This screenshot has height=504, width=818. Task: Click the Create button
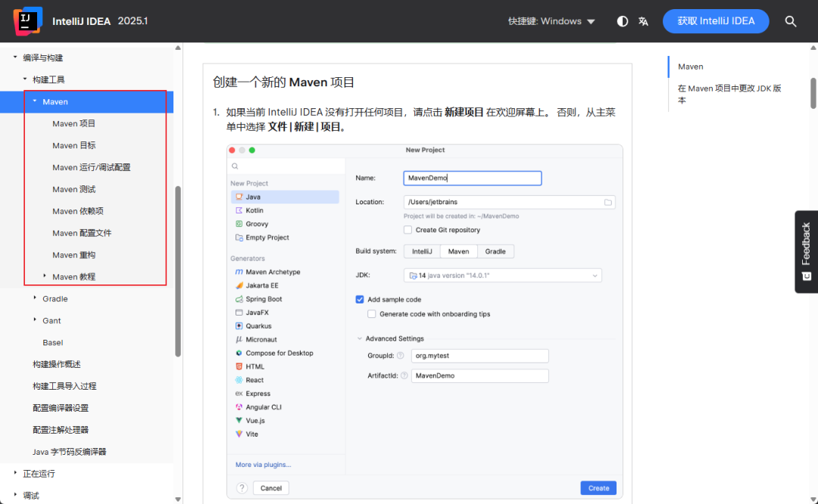[x=598, y=488]
